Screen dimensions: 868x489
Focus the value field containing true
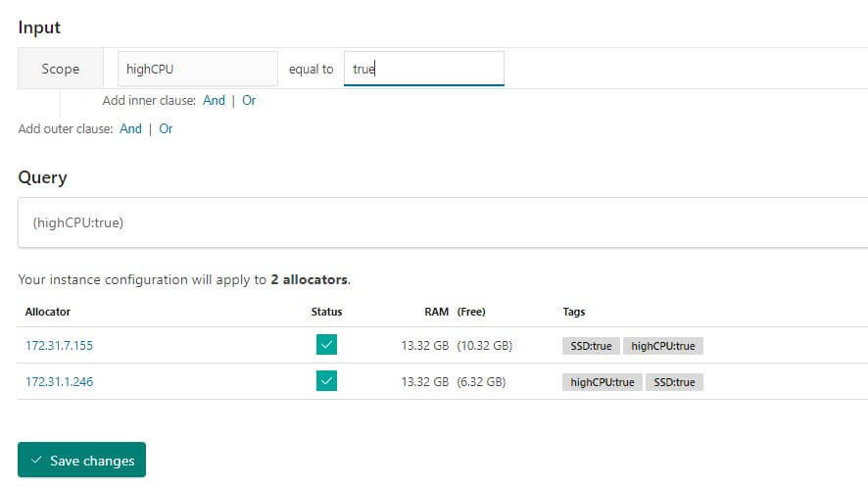pos(424,69)
